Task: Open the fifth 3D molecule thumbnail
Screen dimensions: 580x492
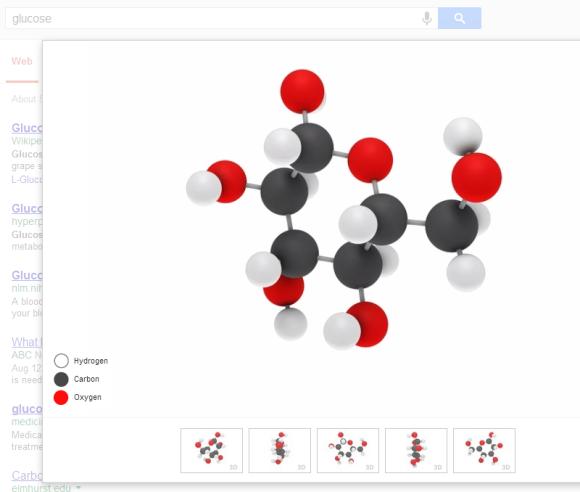Action: pos(484,450)
